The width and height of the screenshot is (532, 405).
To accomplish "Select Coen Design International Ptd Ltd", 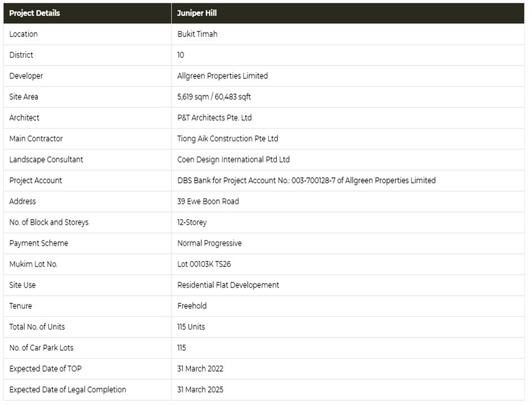I will click(233, 159).
